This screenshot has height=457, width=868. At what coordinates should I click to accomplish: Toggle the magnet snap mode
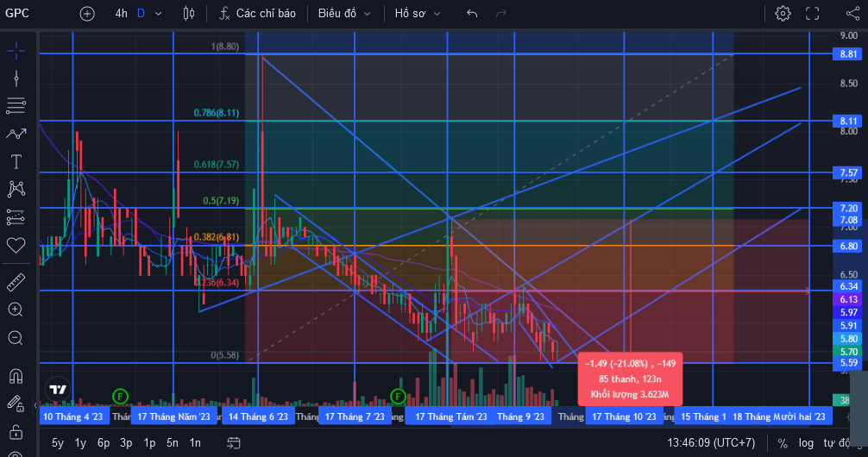point(16,376)
